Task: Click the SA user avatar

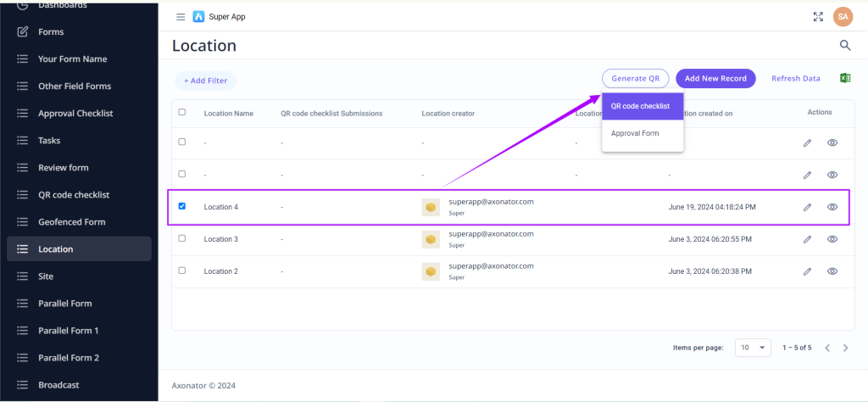Action: click(842, 16)
